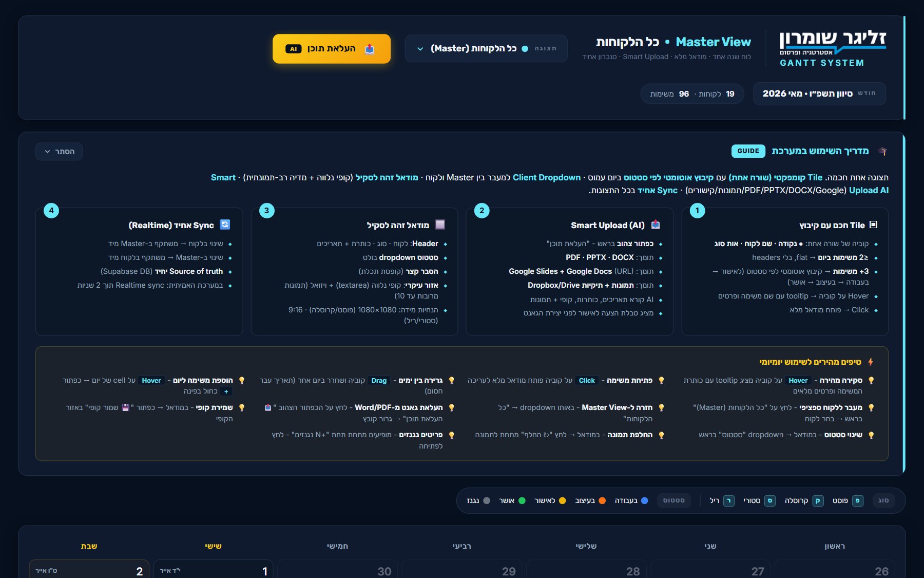Click the bulb icon beside 'חזרה ל-Master View' tip

point(661,408)
